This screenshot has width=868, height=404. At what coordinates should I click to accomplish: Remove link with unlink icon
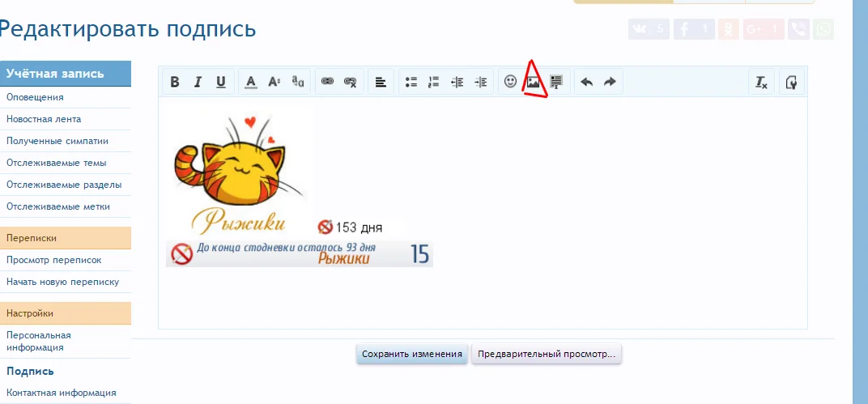[x=351, y=82]
